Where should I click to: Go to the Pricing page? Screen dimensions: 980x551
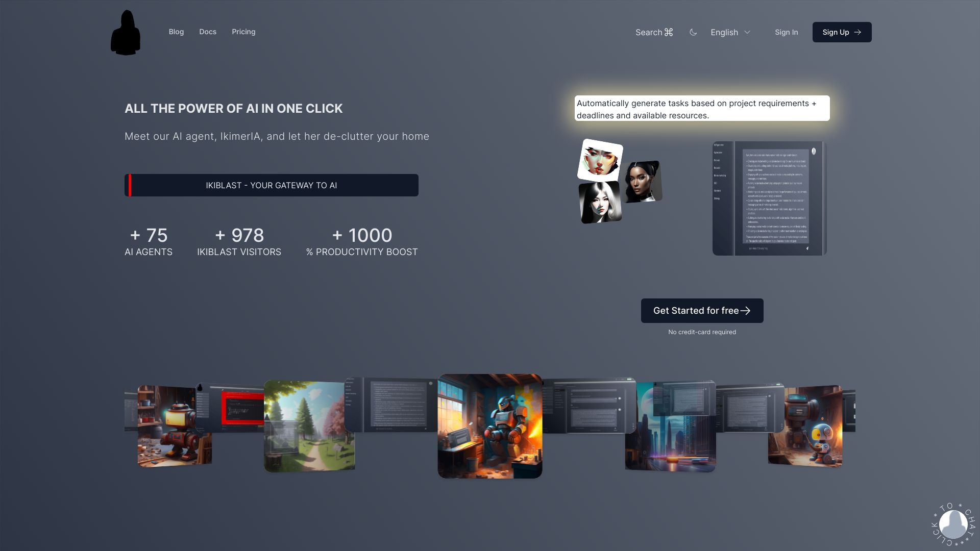click(x=243, y=32)
